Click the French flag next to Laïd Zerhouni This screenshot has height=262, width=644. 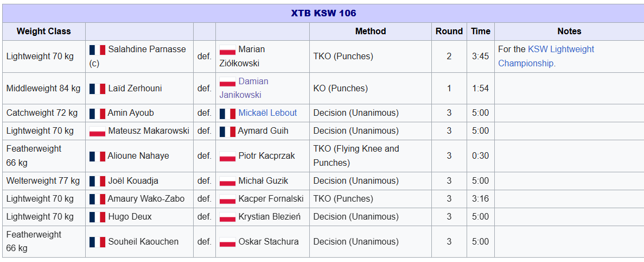click(x=97, y=89)
